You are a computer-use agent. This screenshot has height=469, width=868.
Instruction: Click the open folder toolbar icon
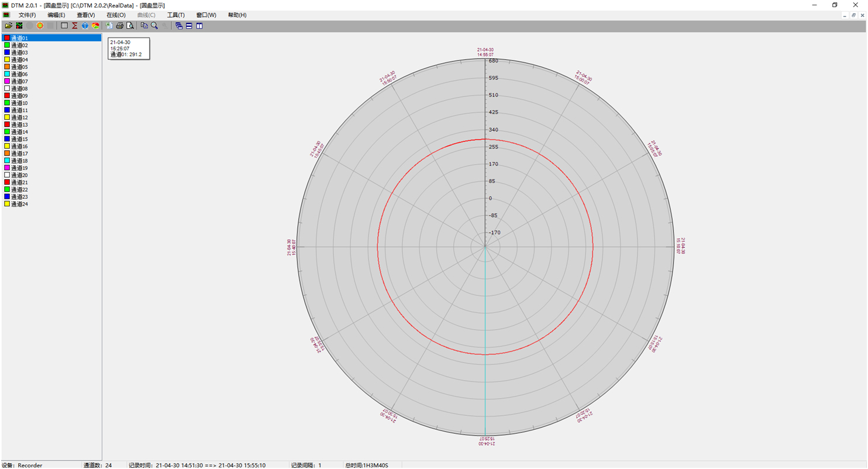(9, 26)
